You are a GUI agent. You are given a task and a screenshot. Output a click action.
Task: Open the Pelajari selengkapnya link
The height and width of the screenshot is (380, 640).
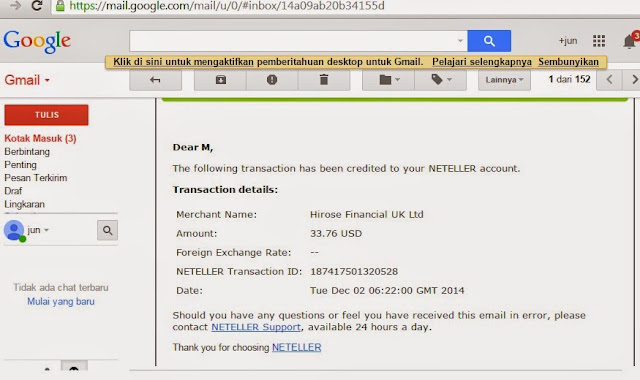click(x=482, y=62)
